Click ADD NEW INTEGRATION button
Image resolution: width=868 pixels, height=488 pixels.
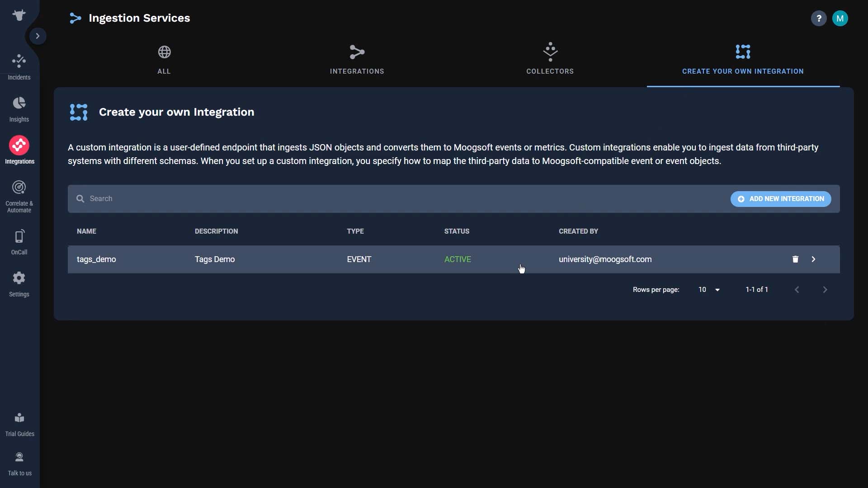[781, 199]
